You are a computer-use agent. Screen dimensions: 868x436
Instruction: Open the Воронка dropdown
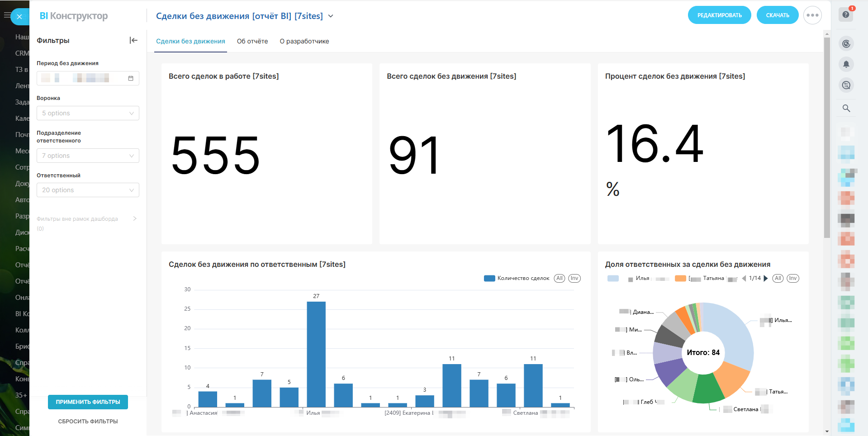coord(88,113)
